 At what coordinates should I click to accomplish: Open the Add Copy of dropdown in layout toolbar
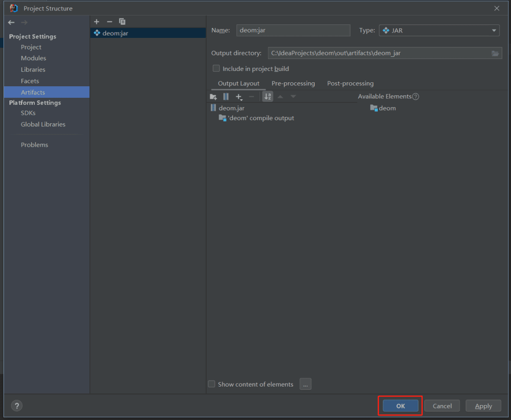(240, 97)
